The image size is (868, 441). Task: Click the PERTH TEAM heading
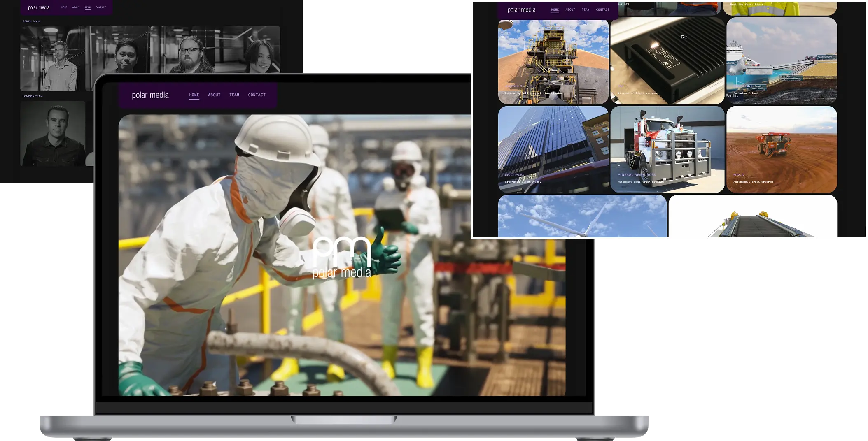coord(31,21)
